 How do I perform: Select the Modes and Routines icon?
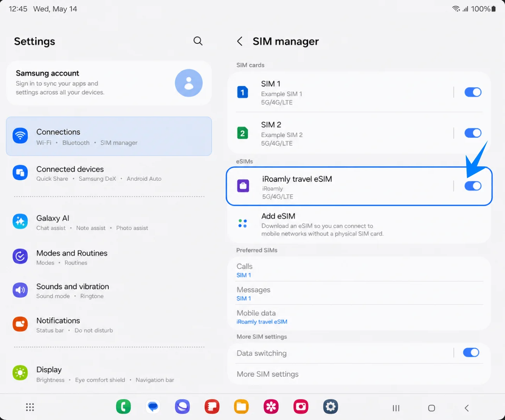(20, 256)
